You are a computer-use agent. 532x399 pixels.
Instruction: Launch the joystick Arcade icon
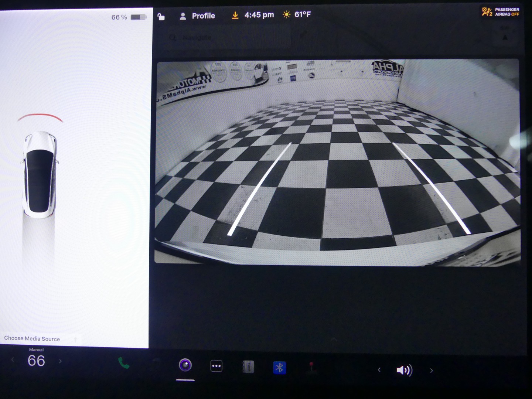pyautogui.click(x=311, y=367)
